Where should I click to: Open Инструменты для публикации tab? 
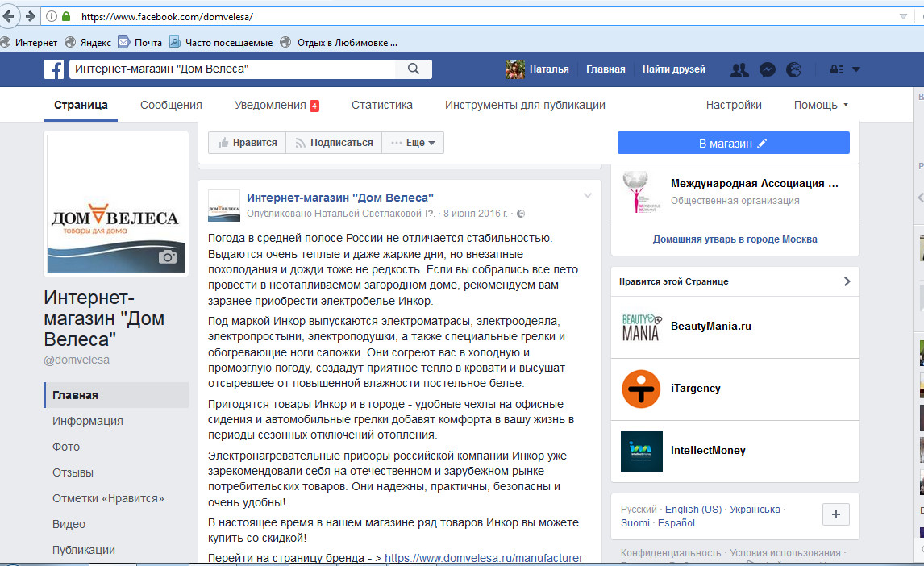click(x=525, y=105)
